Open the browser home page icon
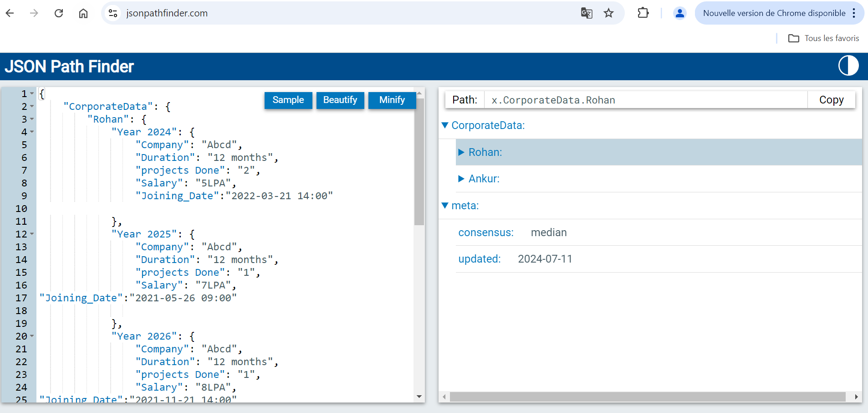 coord(83,13)
